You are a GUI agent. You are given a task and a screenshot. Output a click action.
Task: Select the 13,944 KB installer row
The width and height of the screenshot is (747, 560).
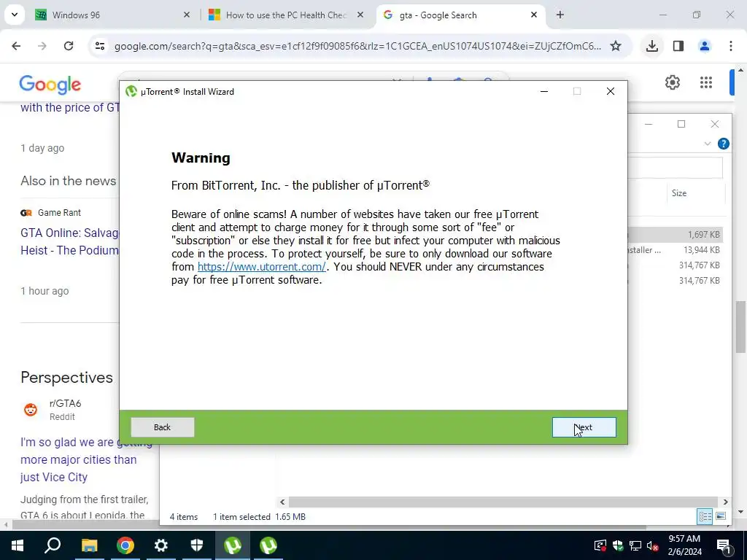coord(676,250)
